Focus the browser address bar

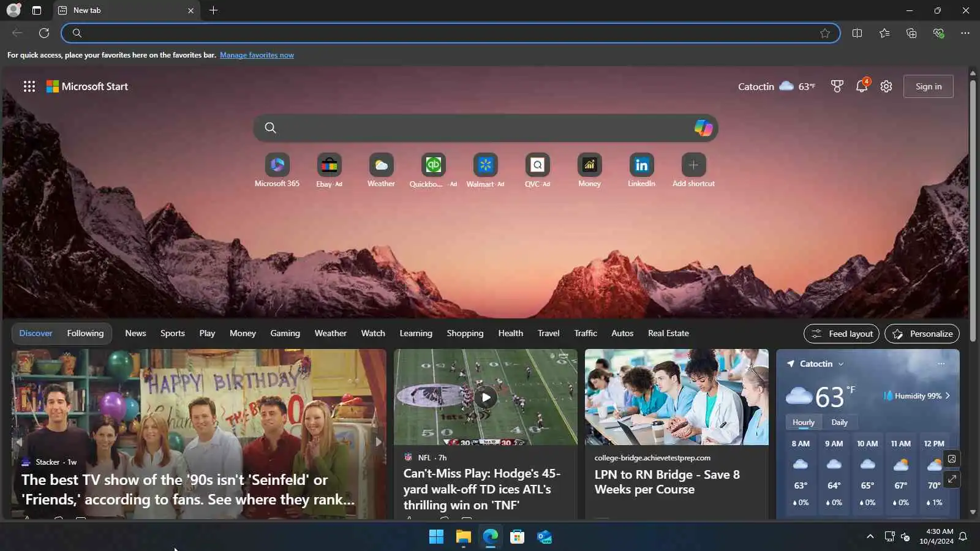point(450,33)
